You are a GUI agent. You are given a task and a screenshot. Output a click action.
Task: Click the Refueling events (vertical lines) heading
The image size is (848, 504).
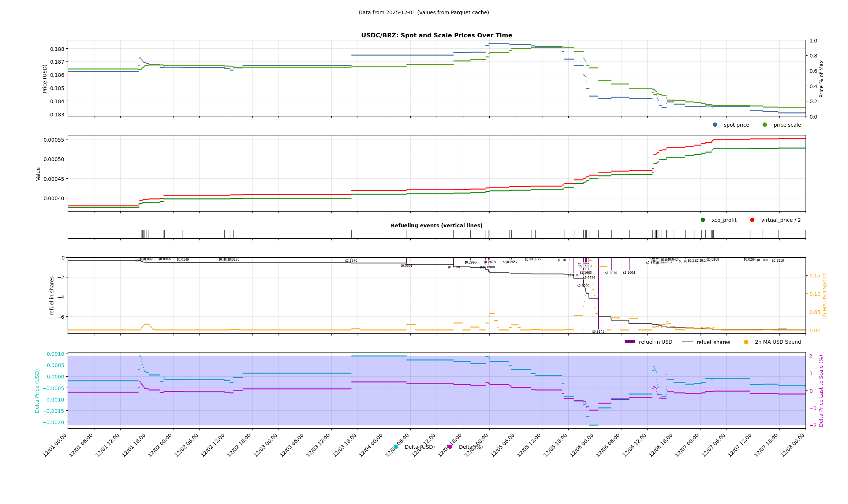point(436,225)
